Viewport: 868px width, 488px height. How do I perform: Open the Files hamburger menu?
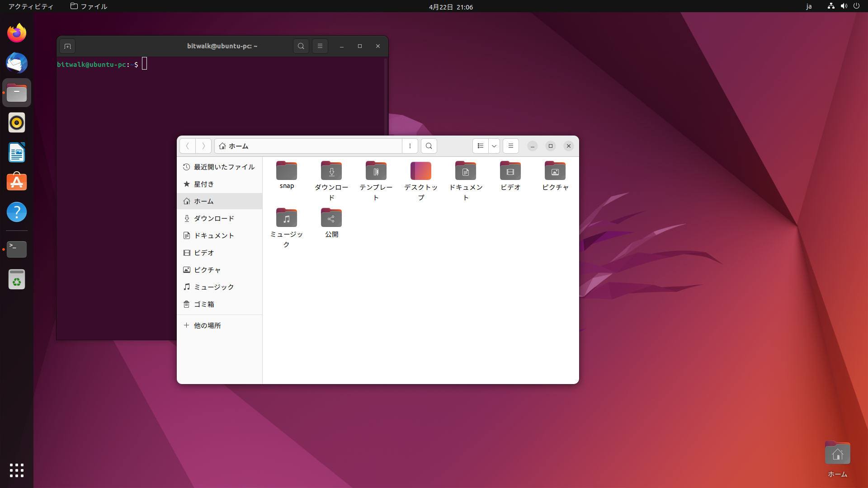(x=510, y=146)
